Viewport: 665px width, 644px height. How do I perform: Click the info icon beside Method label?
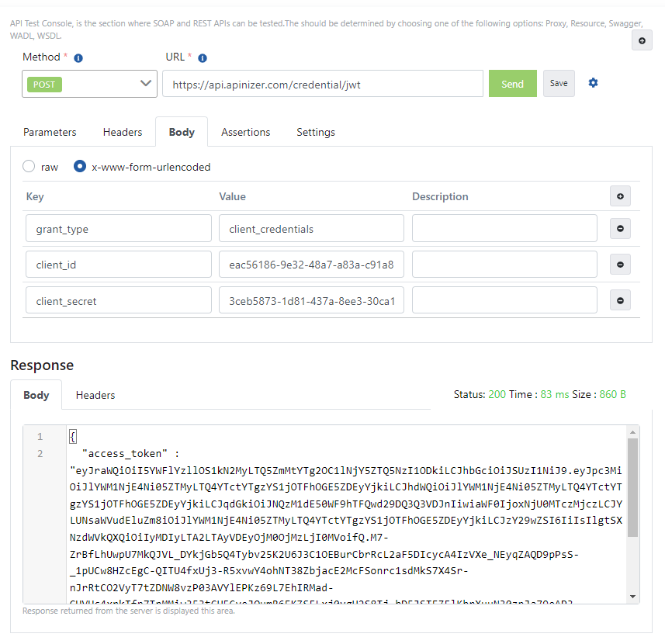[77, 57]
